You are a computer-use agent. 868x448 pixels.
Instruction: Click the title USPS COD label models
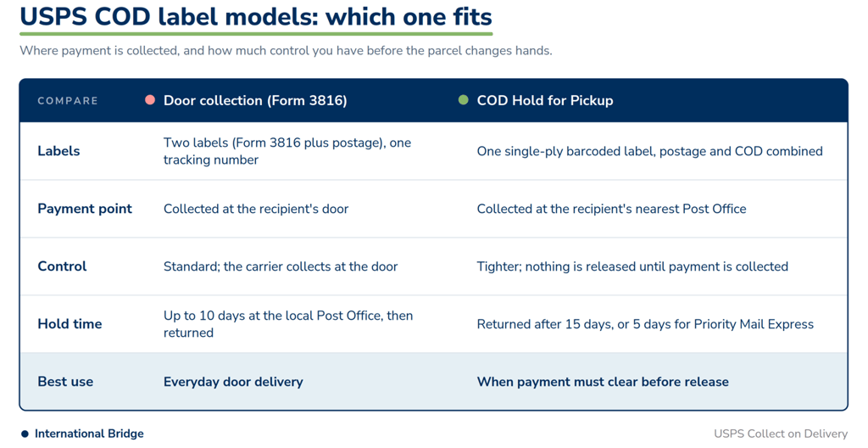256,17
